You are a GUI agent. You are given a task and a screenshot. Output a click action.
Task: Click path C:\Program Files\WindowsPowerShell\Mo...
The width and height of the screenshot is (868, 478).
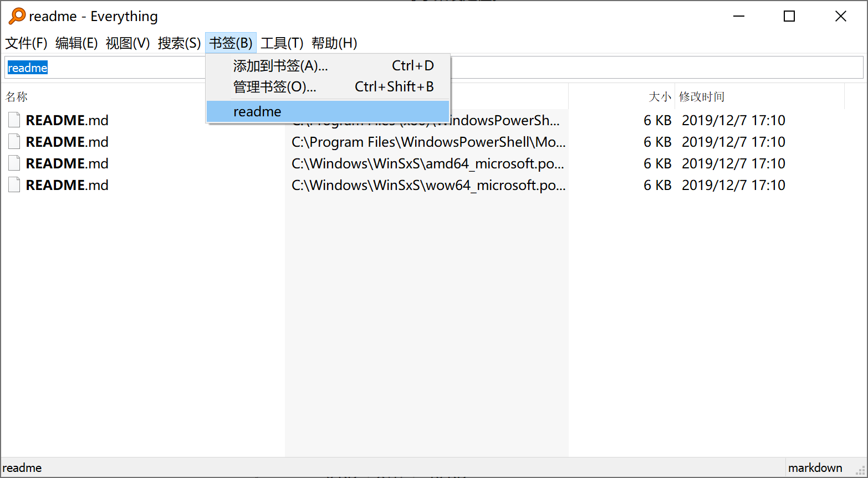coord(428,142)
